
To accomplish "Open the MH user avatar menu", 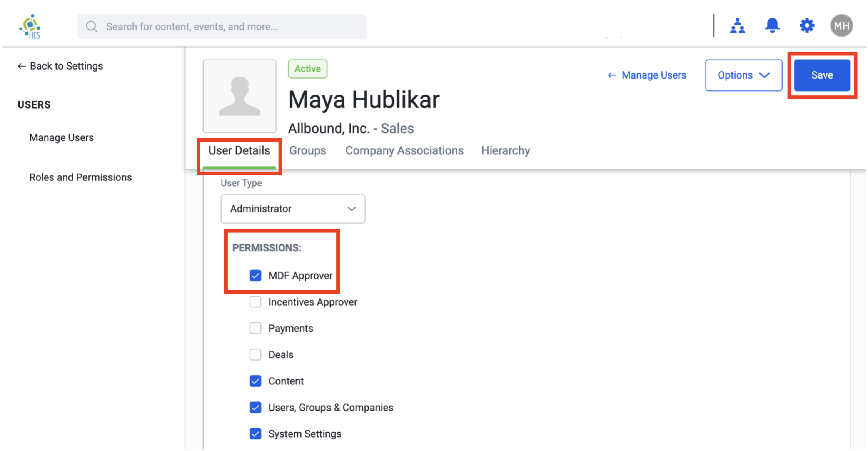I will [x=841, y=26].
